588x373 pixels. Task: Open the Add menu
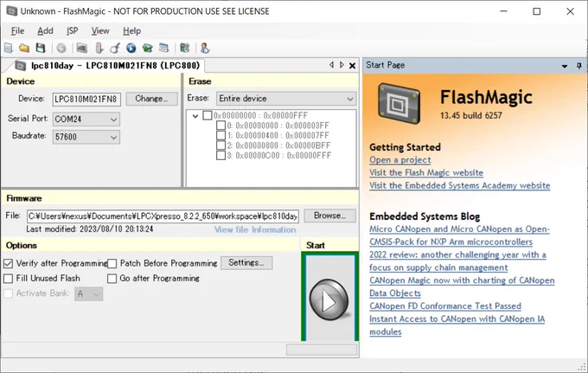click(x=45, y=31)
